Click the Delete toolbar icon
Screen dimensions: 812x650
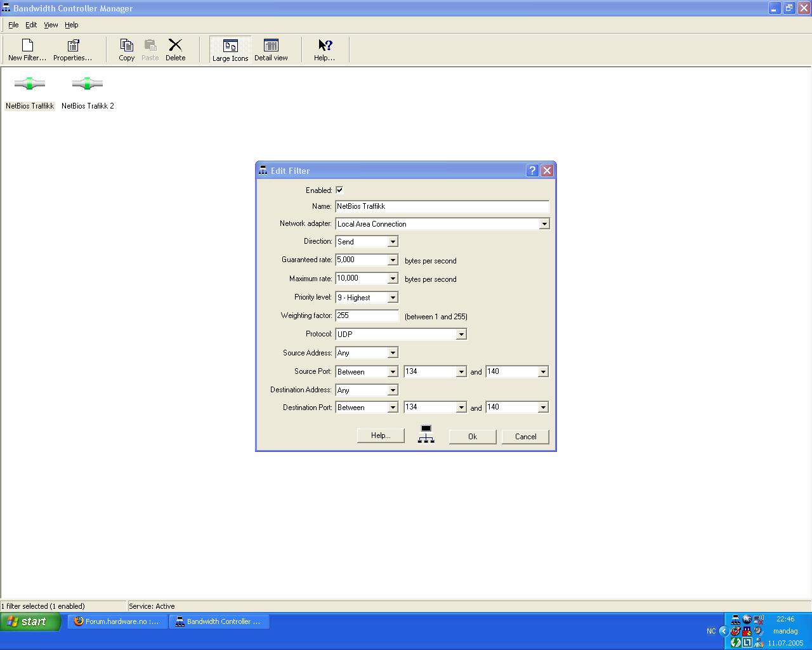click(175, 50)
